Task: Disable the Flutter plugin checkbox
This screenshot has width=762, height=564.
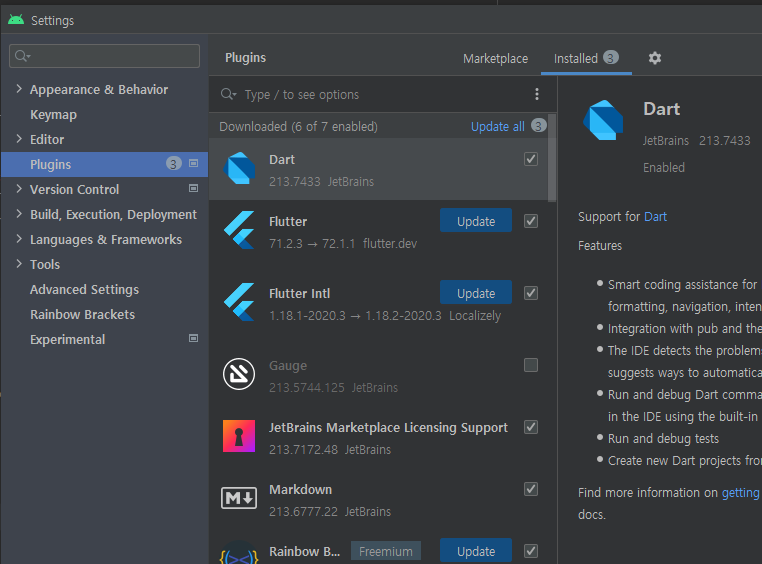Action: tap(531, 222)
